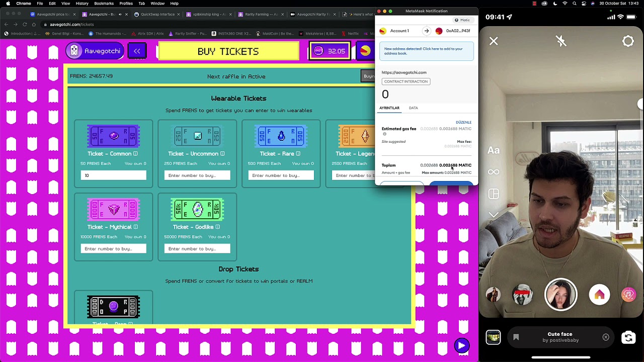Image resolution: width=644 pixels, height=362 pixels.
Task: Select the Rare ticket image
Action: coord(281,136)
